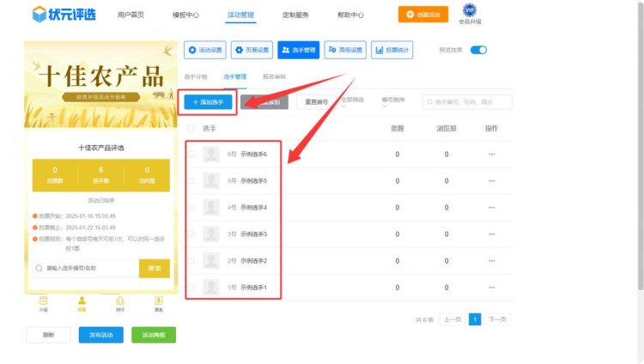This screenshot has height=364, width=644.
Task: Click the avatar thumbnail of 示例选手1
Action: coord(210,288)
